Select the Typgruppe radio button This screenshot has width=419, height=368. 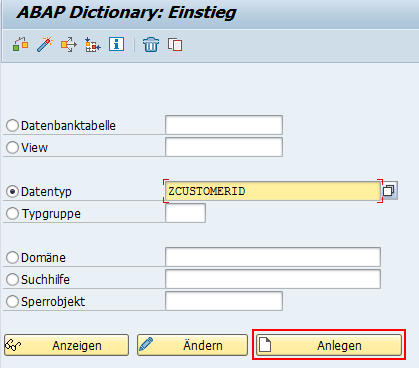(12, 214)
